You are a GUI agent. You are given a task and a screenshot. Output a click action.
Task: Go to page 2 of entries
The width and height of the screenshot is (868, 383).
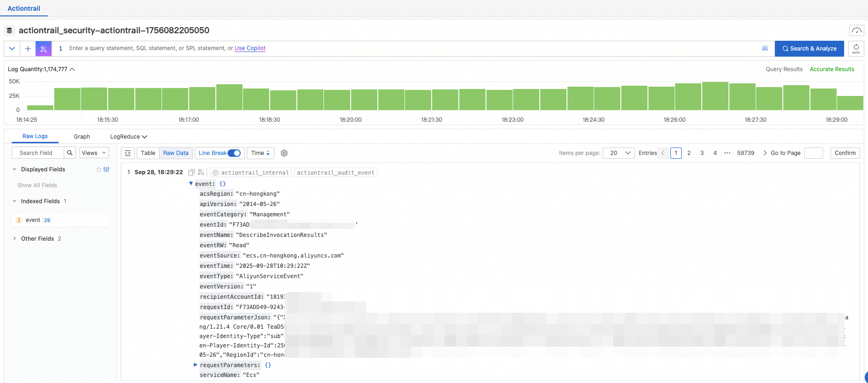[689, 153]
